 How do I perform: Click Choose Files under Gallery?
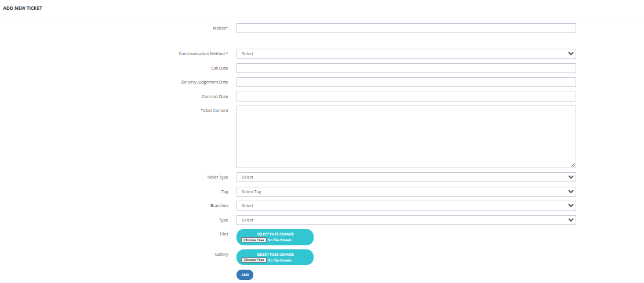coord(253,260)
